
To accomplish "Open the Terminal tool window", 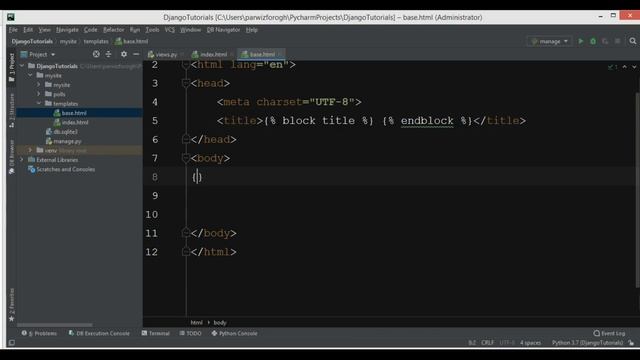I will [156, 333].
